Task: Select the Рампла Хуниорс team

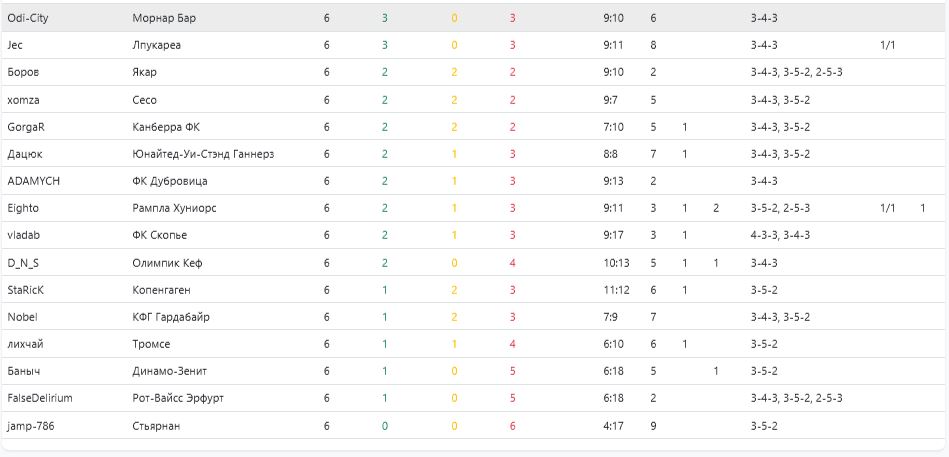Action: tap(174, 208)
